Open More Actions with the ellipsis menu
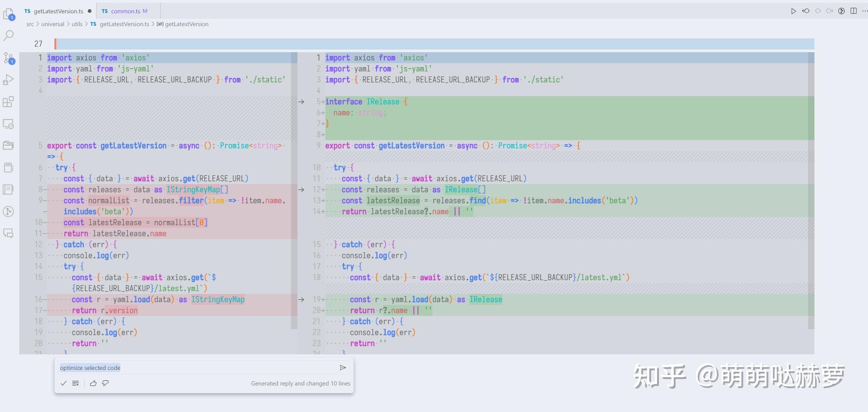 [864, 11]
